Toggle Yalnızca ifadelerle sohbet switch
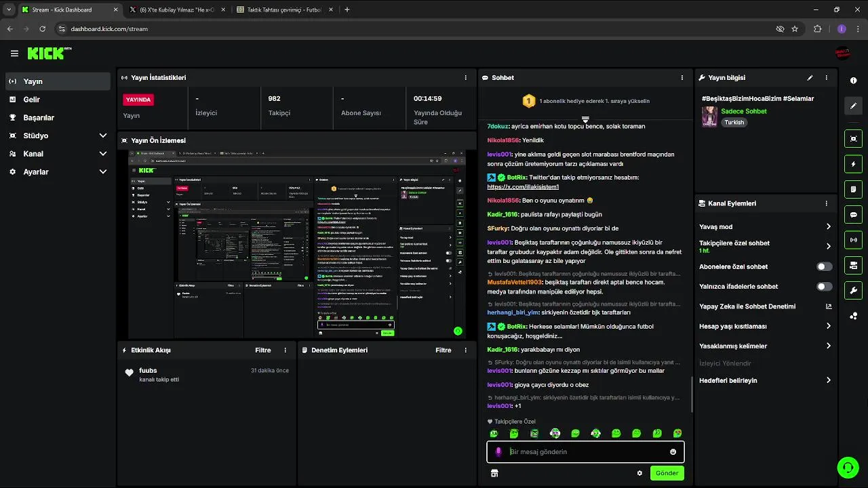This screenshot has width=868, height=488. coord(824,287)
